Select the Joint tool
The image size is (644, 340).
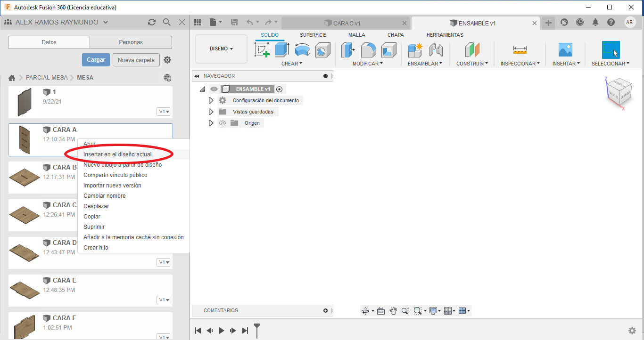pyautogui.click(x=436, y=50)
